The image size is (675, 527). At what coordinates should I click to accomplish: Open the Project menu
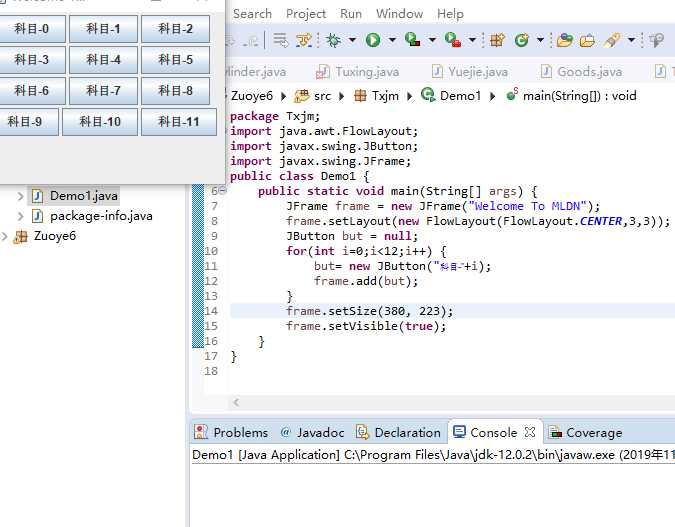point(306,14)
